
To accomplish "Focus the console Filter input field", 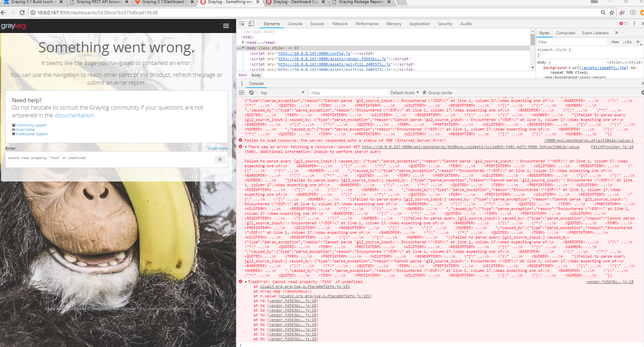I will click(348, 93).
